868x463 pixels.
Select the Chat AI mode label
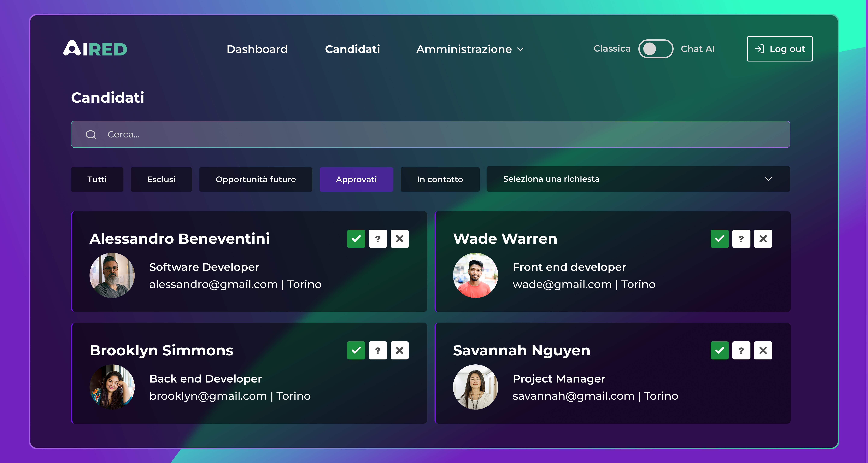click(x=698, y=49)
